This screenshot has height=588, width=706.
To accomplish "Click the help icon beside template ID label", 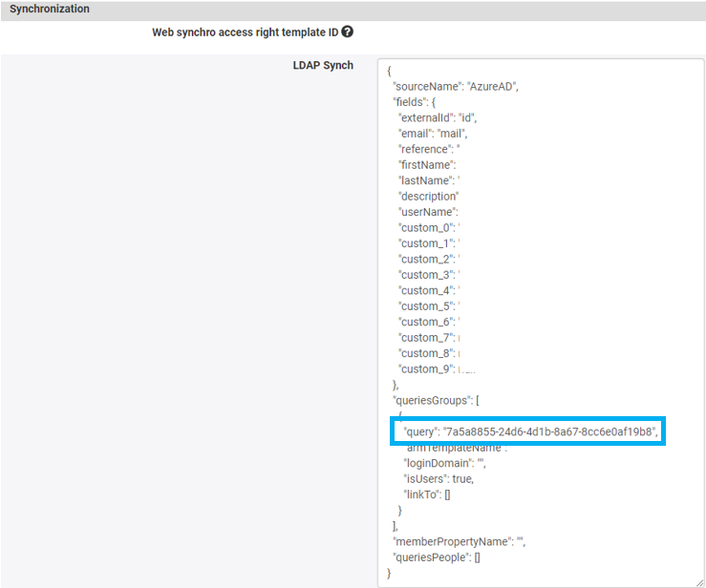I will pos(348,31).
